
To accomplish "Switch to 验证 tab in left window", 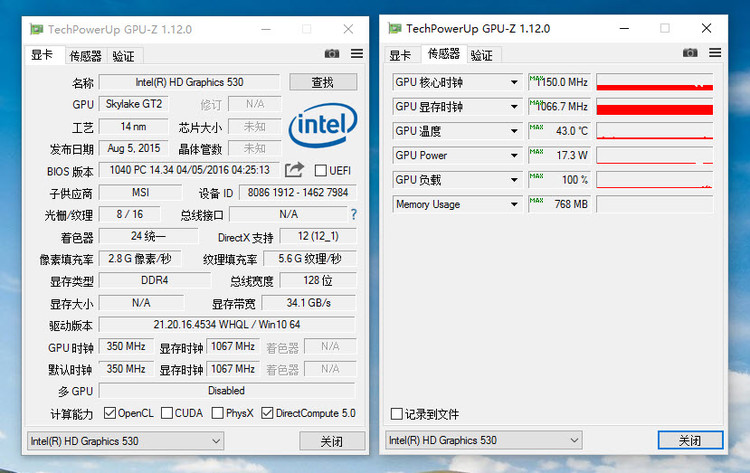I will [123, 56].
